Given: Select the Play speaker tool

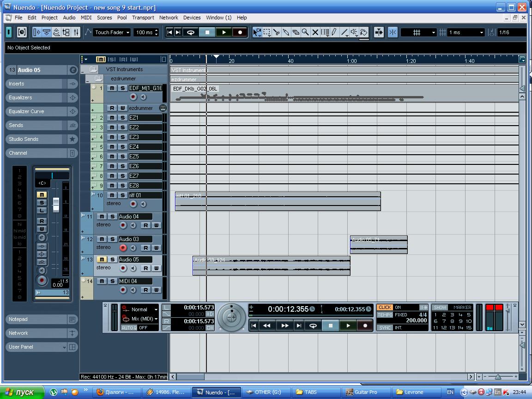Looking at the screenshot, I should pos(354,32).
